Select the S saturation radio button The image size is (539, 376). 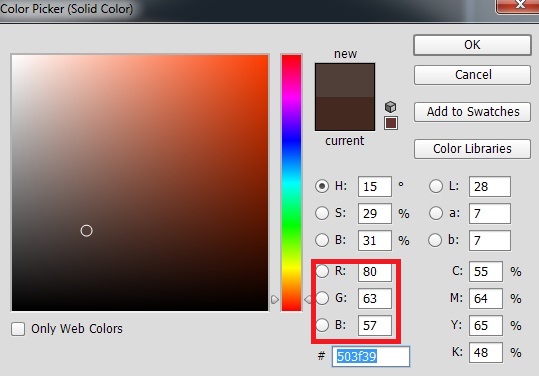(322, 213)
